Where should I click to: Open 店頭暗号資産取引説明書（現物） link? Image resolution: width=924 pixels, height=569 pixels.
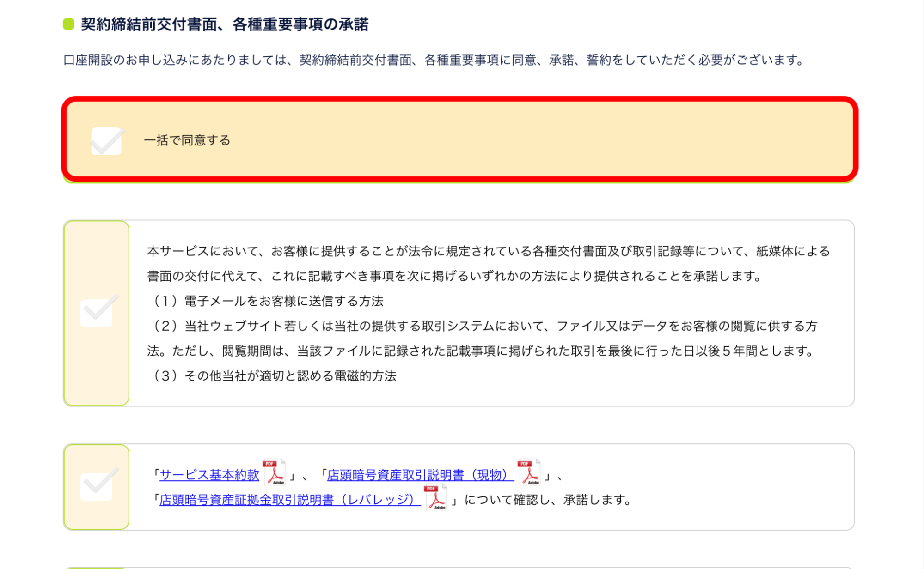[x=421, y=475]
